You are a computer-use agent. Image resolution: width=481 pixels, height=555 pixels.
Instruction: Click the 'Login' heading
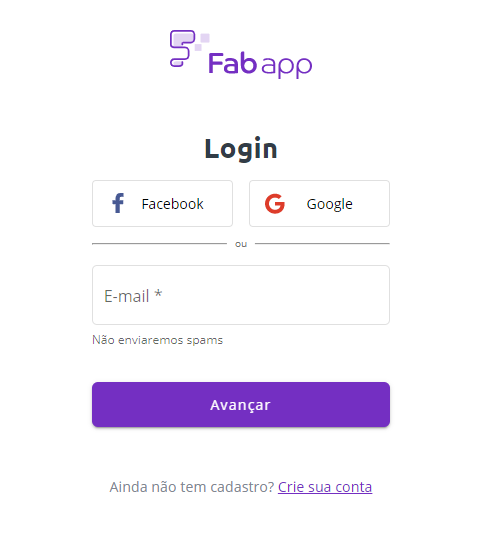(241, 149)
